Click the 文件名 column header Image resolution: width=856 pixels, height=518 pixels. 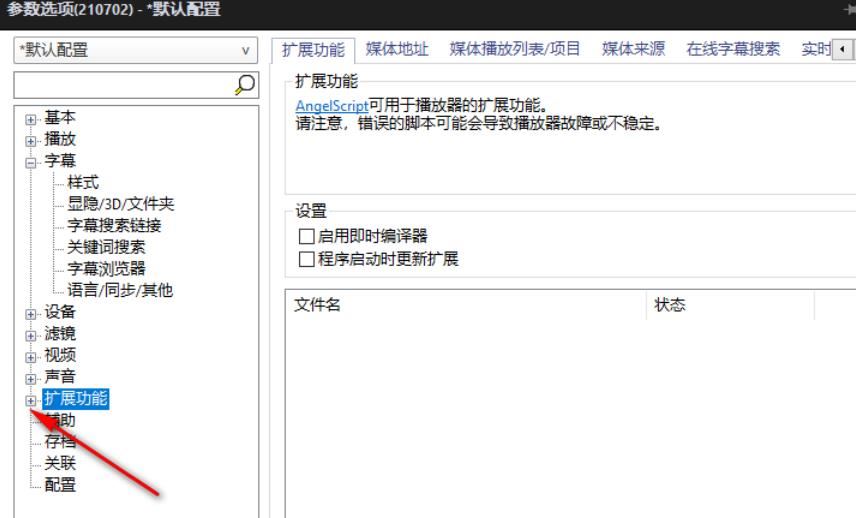(x=466, y=305)
